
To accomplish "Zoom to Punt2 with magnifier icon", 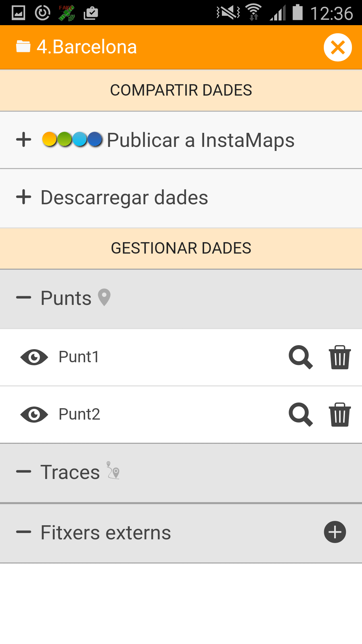I will point(301,415).
